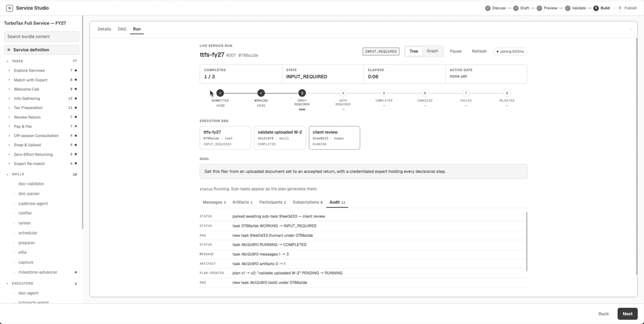Select the Run tab

137,29
